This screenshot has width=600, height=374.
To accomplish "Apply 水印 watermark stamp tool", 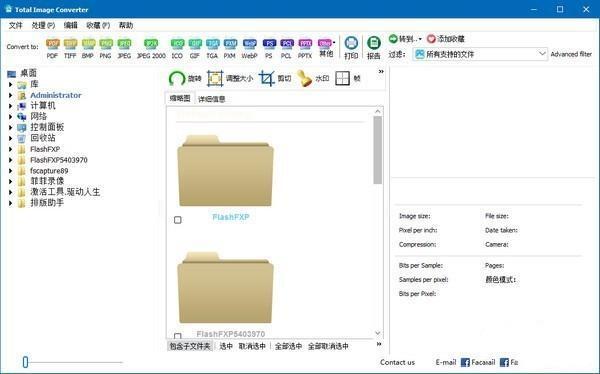I will (x=313, y=78).
